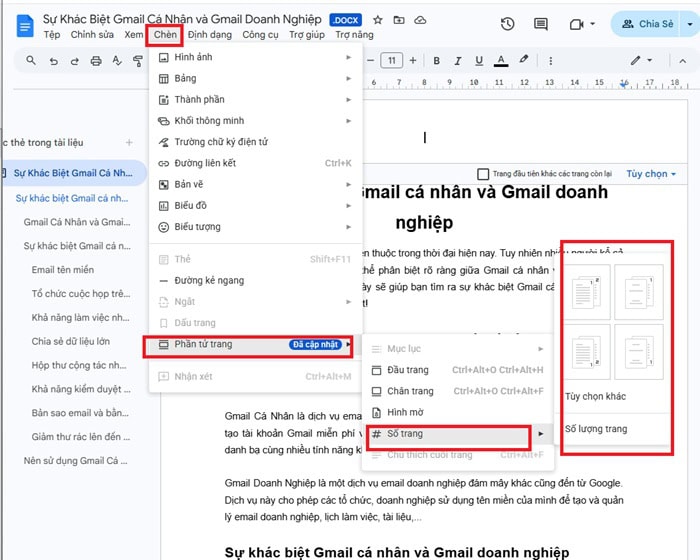Select 'Đường liên kết' menu entry

(x=205, y=163)
